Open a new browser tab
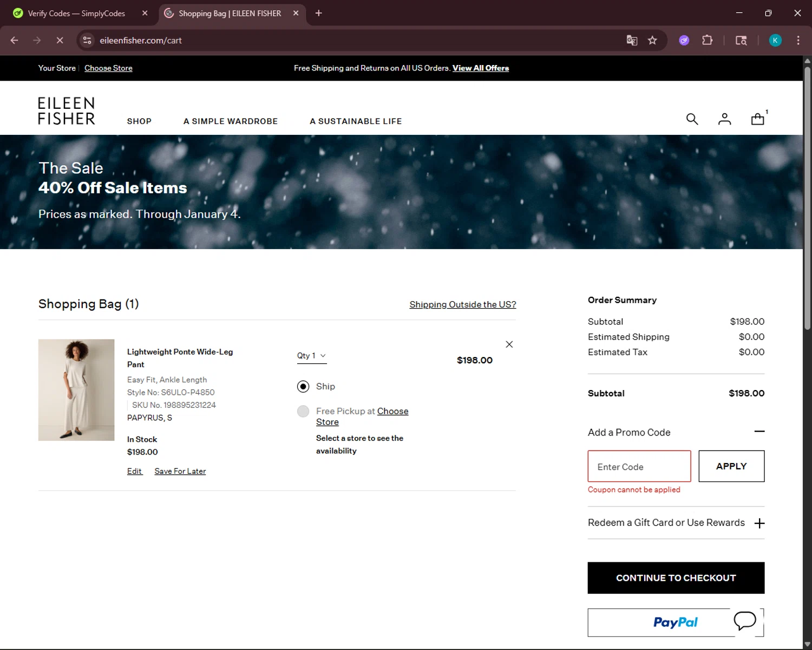Image resolution: width=812 pixels, height=650 pixels. pos(318,13)
